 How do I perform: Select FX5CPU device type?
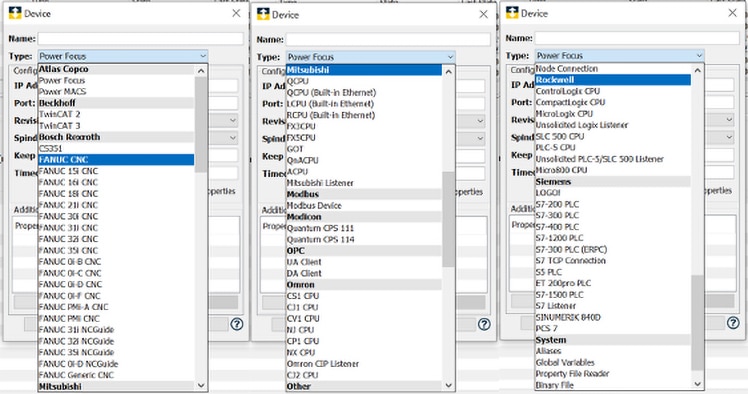coord(301,138)
